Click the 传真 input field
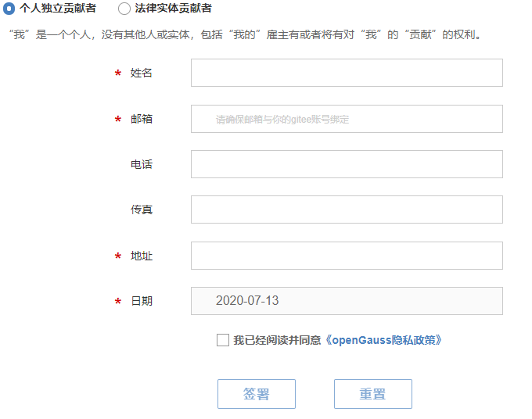Image resolution: width=532 pixels, height=419 pixels. (x=347, y=209)
